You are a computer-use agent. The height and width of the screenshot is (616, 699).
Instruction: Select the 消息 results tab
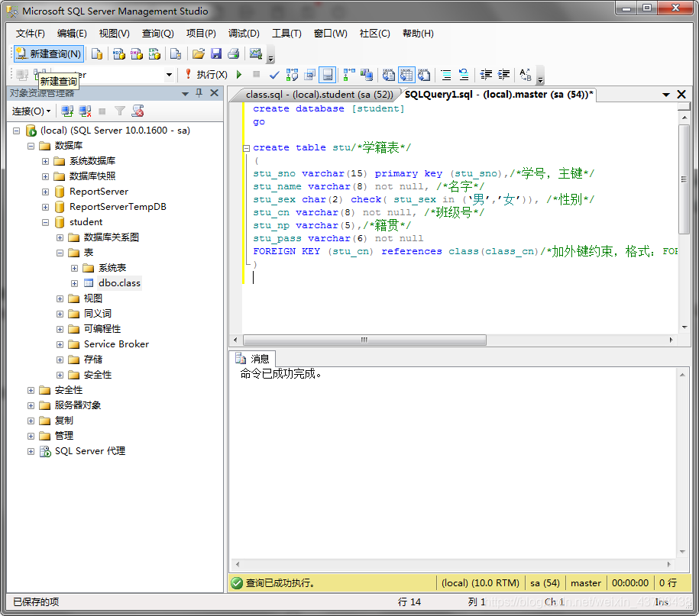click(253, 359)
